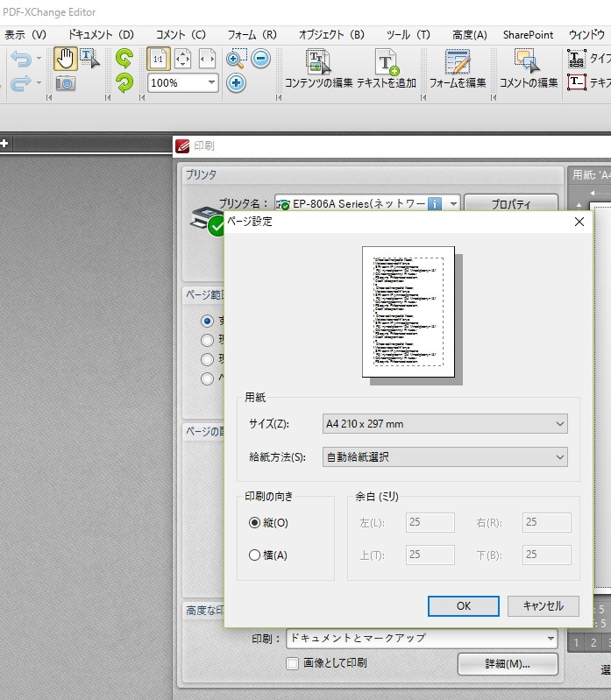This screenshot has width=611, height=700.
Task: Open the Edit Content tool
Action: (x=319, y=68)
